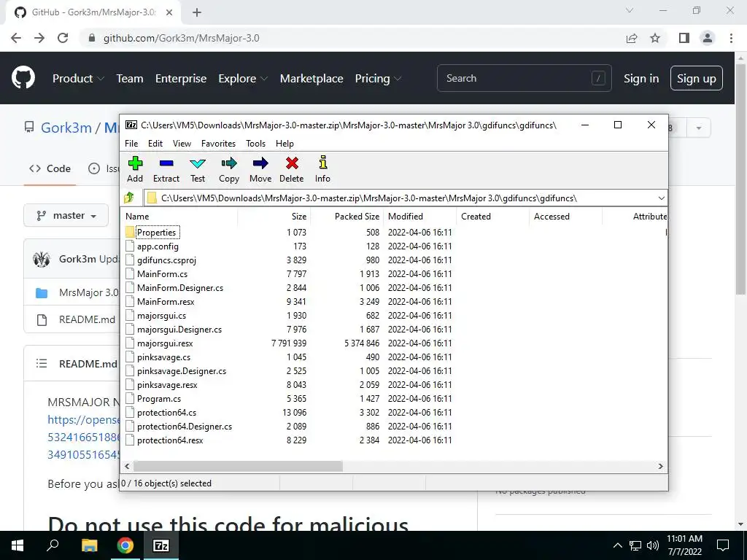Click the 7-Zip taskbar button
Image resolution: width=747 pixels, height=560 pixels.
[161, 545]
